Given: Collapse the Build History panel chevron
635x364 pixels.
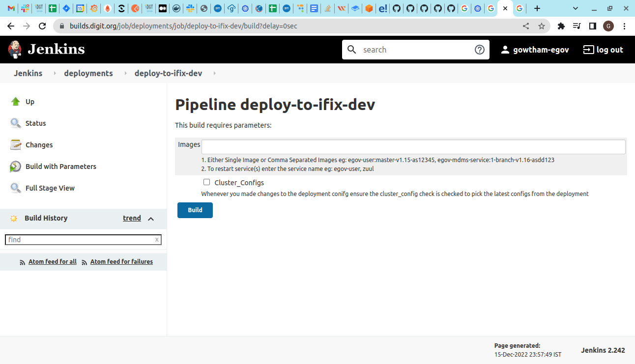Looking at the screenshot, I should (151, 219).
